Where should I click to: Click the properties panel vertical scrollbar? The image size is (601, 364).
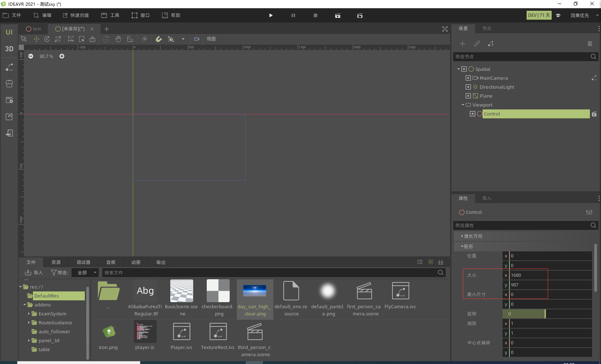coord(595,268)
